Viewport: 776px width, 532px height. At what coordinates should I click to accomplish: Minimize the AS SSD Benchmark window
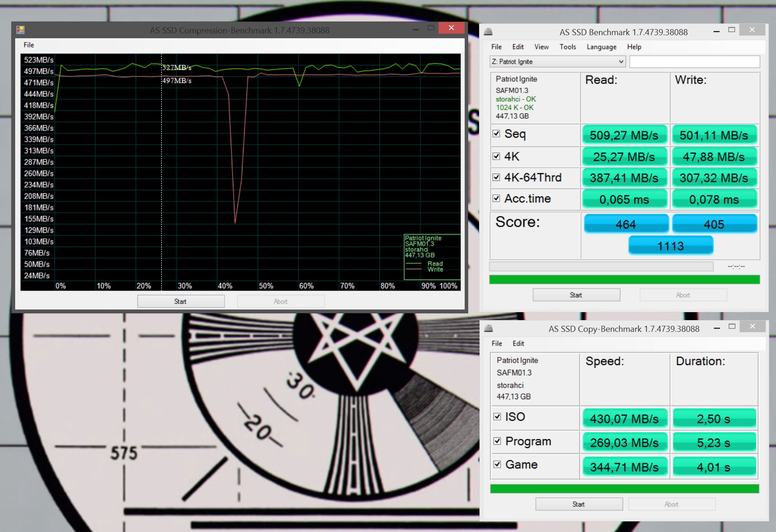coord(716,31)
